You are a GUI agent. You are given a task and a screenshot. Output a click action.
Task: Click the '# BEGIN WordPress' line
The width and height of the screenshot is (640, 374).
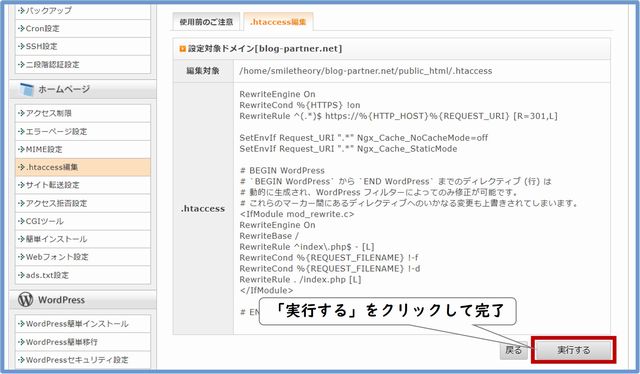tap(282, 171)
